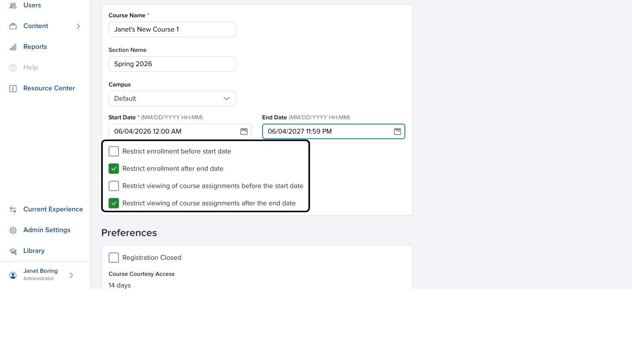This screenshot has width=632, height=364.
Task: Enable Restrict enrollment before start date
Action: click(114, 151)
